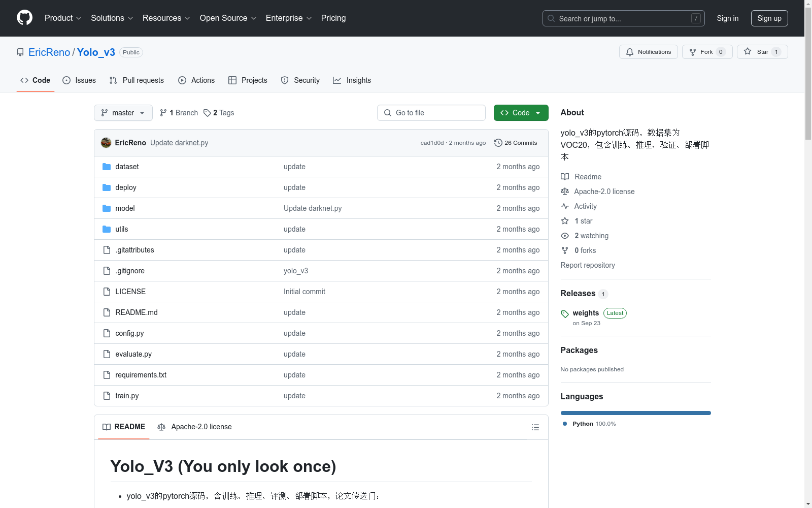
Task: Open the Yolo_v3 repository name link
Action: pyautogui.click(x=96, y=52)
